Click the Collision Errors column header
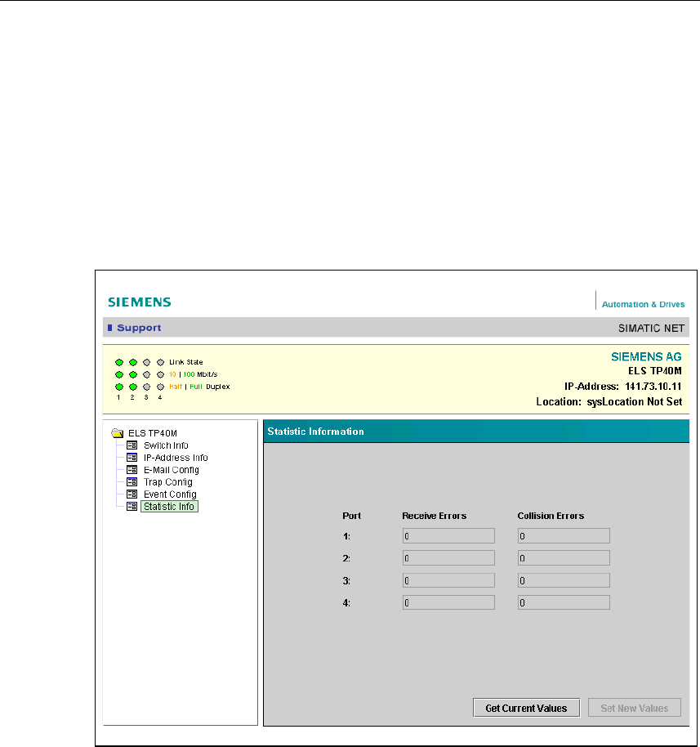Screen dimensions: 700x747 pyautogui.click(x=551, y=516)
